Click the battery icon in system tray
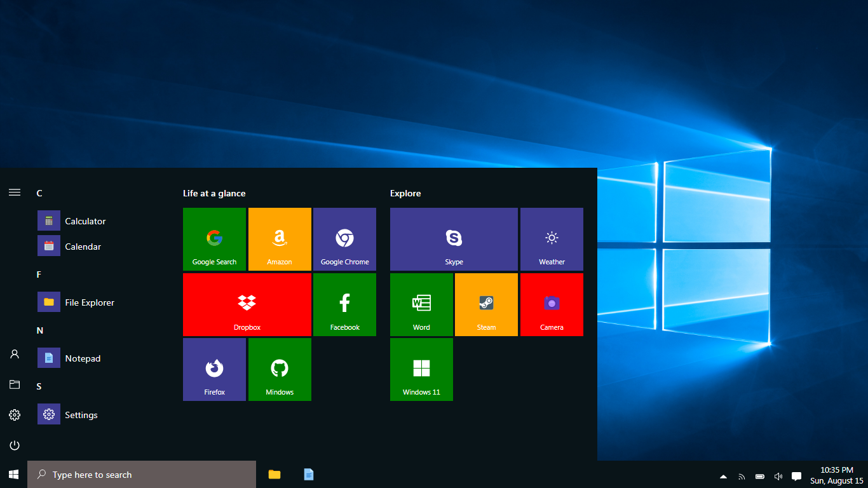Image resolution: width=868 pixels, height=488 pixels. coord(760,476)
